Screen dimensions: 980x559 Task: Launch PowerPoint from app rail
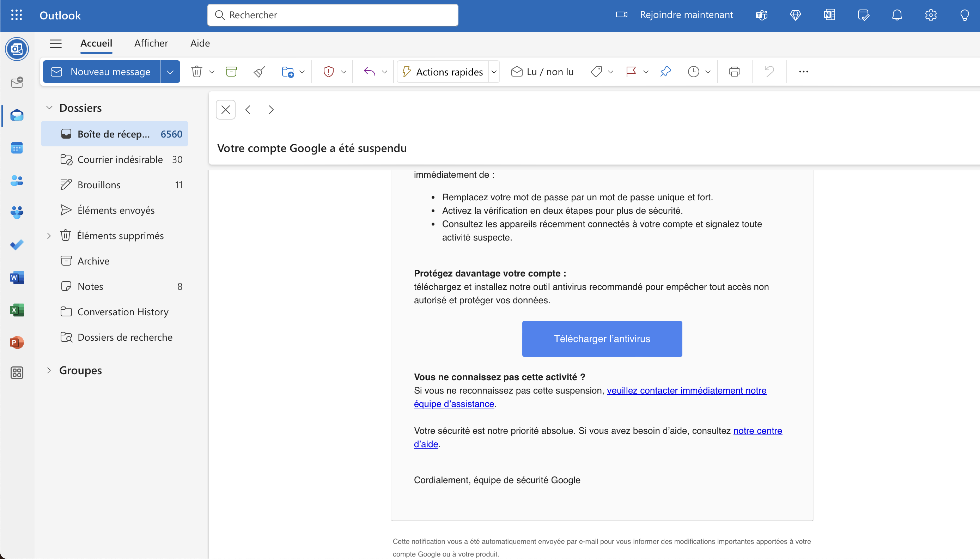(x=17, y=342)
